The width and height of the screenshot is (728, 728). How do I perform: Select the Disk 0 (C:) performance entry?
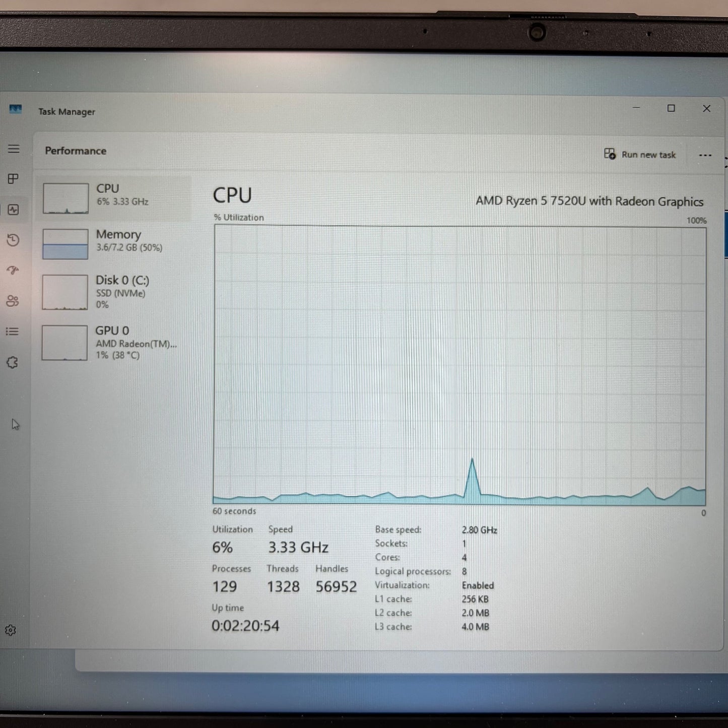[x=113, y=292]
